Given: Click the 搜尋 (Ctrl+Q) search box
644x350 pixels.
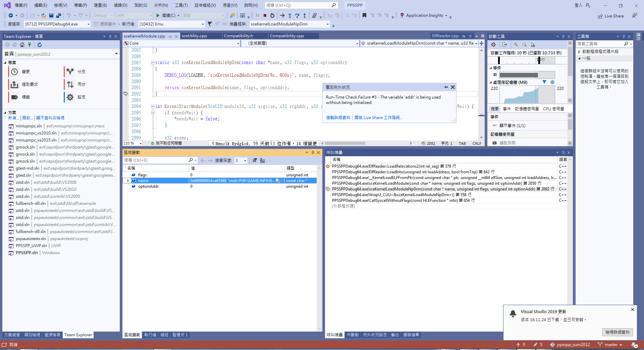Looking at the screenshot, I should [301, 5].
